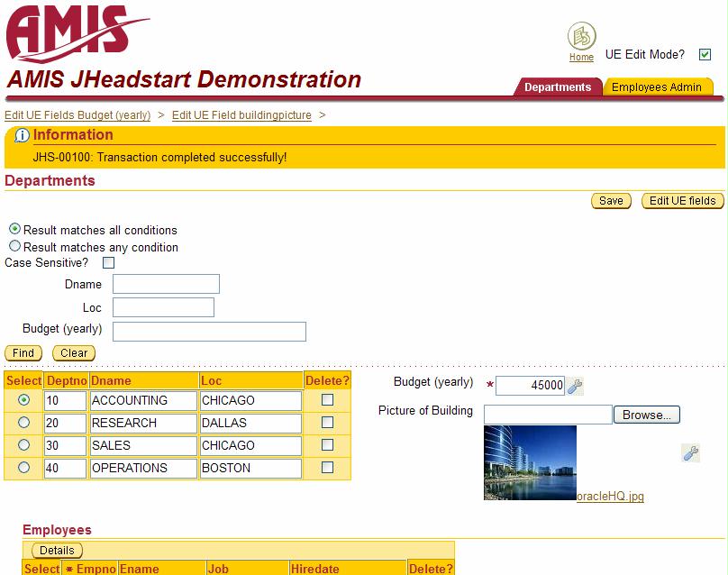Enable the Case Sensitive checkbox
The height and width of the screenshot is (575, 728).
click(109, 263)
